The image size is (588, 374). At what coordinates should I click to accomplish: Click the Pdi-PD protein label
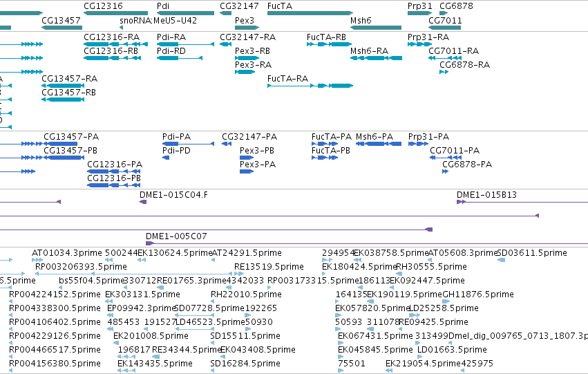pos(176,151)
